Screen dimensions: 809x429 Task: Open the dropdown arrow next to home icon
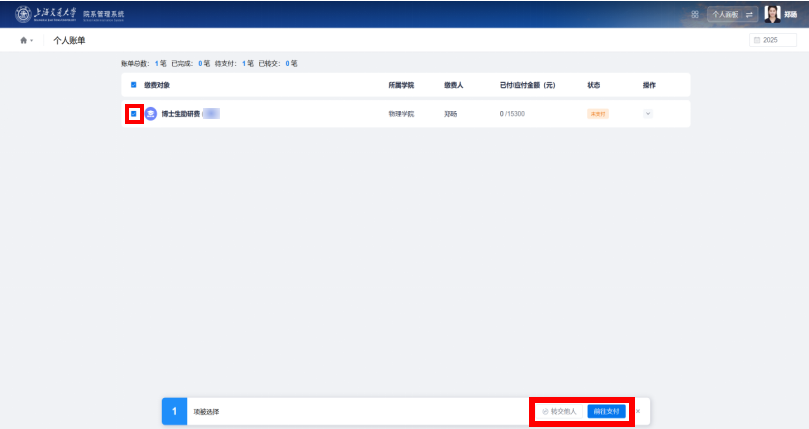coord(32,40)
